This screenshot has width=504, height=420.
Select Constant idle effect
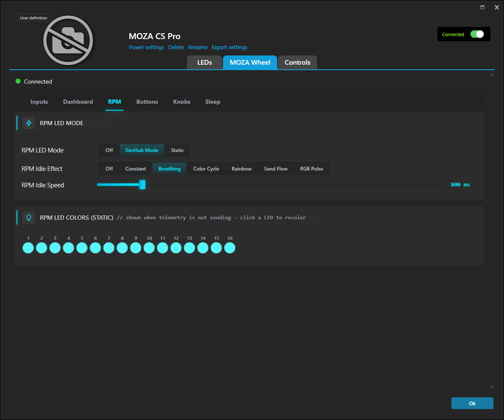[x=136, y=169]
